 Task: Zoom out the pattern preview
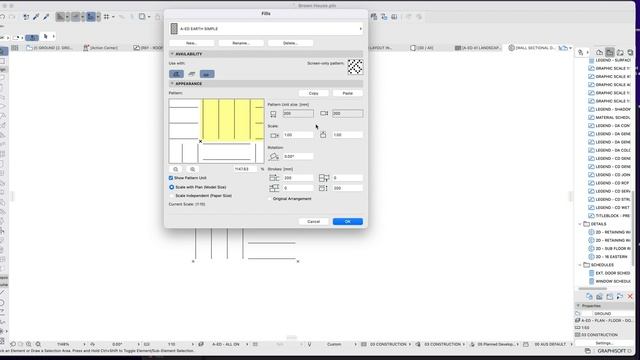pos(176,169)
